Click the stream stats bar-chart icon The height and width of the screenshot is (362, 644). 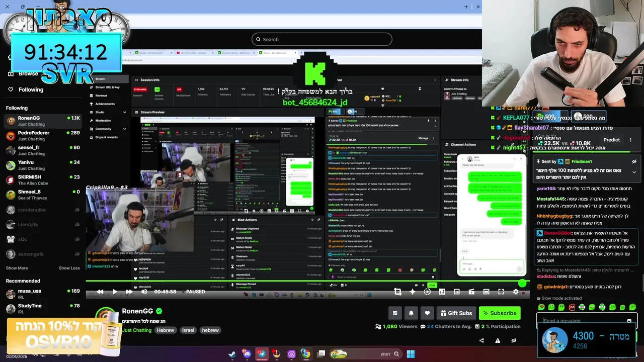[442, 292]
